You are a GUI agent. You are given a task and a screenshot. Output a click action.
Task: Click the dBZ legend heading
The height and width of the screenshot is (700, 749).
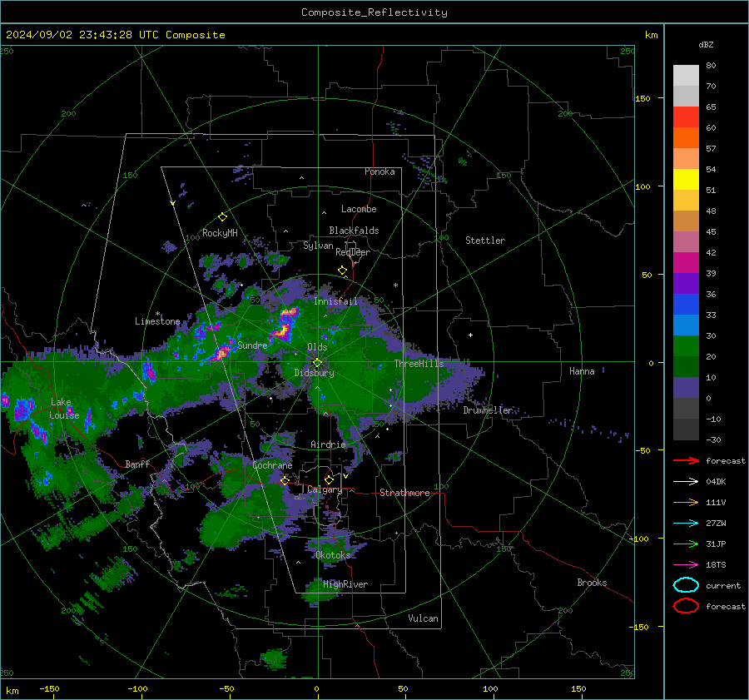point(706,44)
